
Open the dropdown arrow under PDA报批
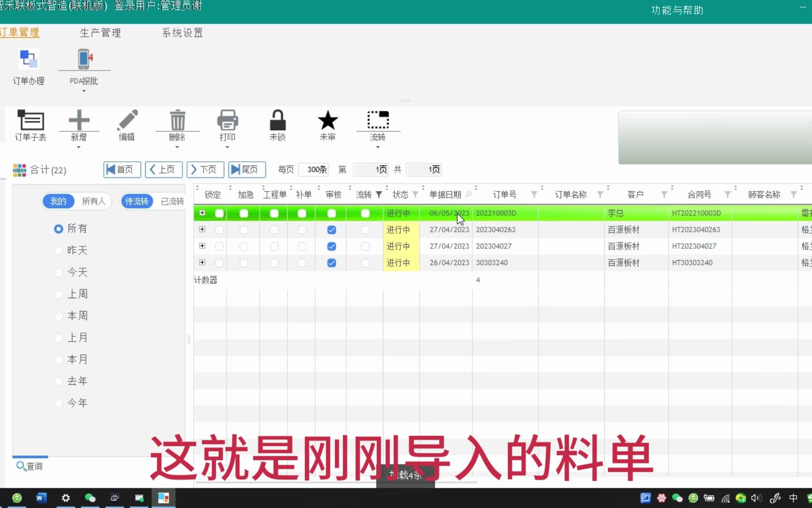84,91
